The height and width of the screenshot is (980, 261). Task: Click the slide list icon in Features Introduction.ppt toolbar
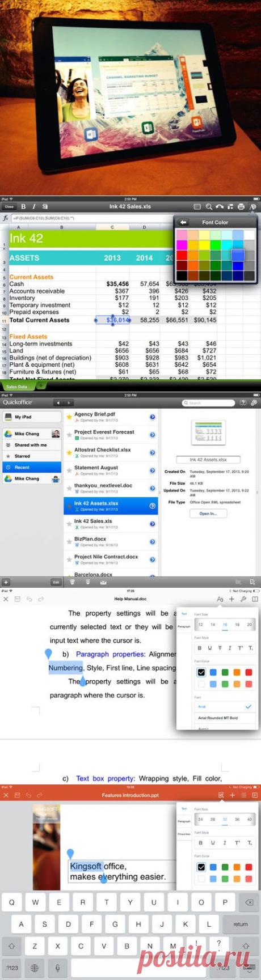[x=243, y=795]
